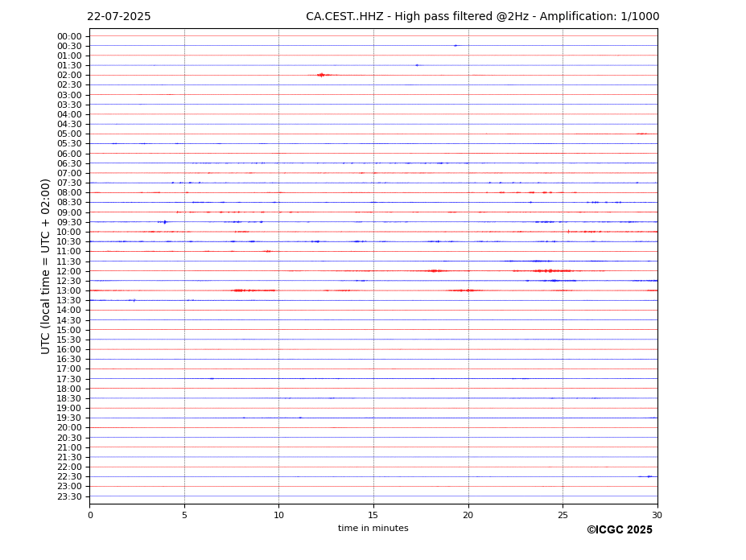Click the red signal at end of 05:00 trace
This screenshot has height=560, width=746.
pos(642,134)
